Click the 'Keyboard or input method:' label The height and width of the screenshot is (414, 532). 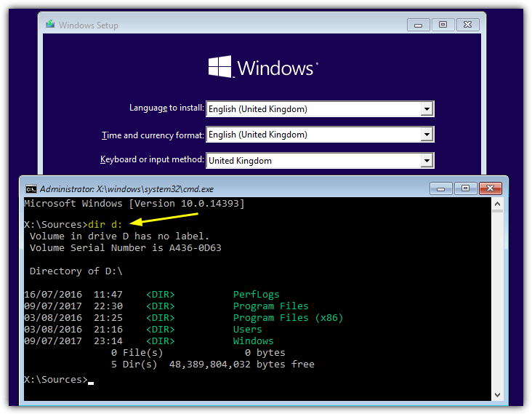click(x=152, y=159)
